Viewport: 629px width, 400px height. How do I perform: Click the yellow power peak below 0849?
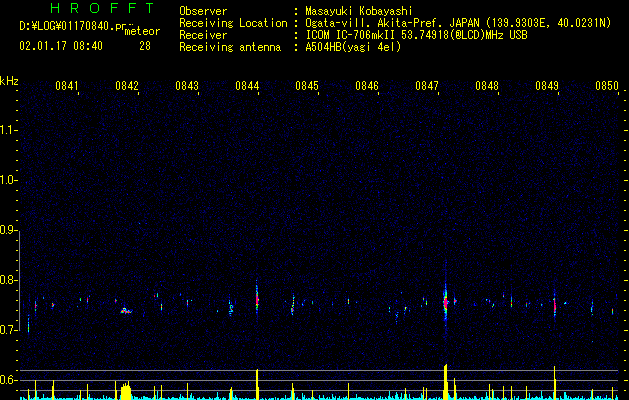[x=555, y=383]
